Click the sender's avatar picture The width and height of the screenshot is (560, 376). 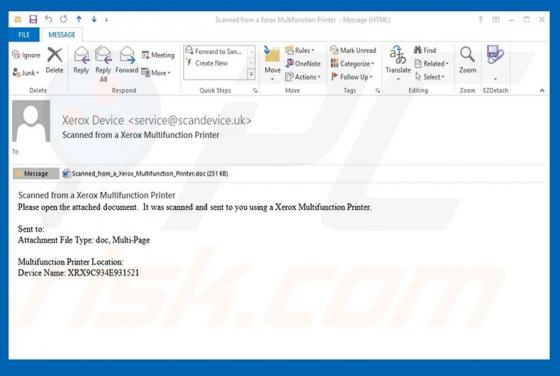[x=31, y=121]
